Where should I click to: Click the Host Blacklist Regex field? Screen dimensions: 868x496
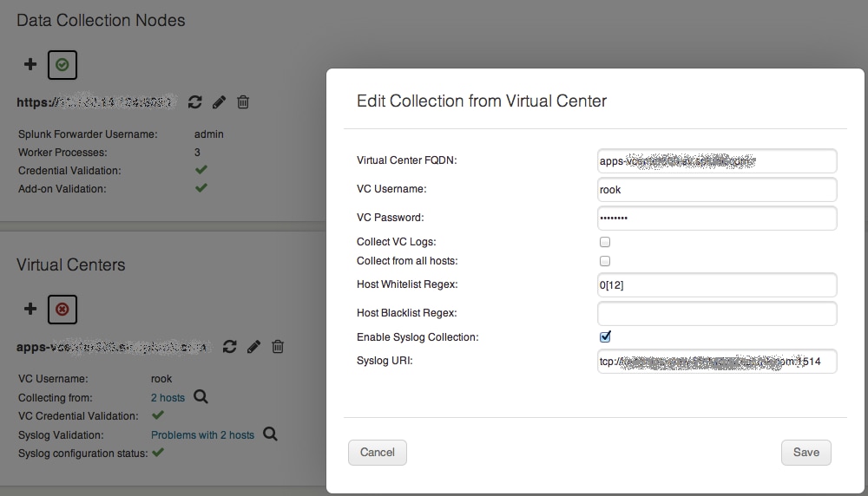717,314
